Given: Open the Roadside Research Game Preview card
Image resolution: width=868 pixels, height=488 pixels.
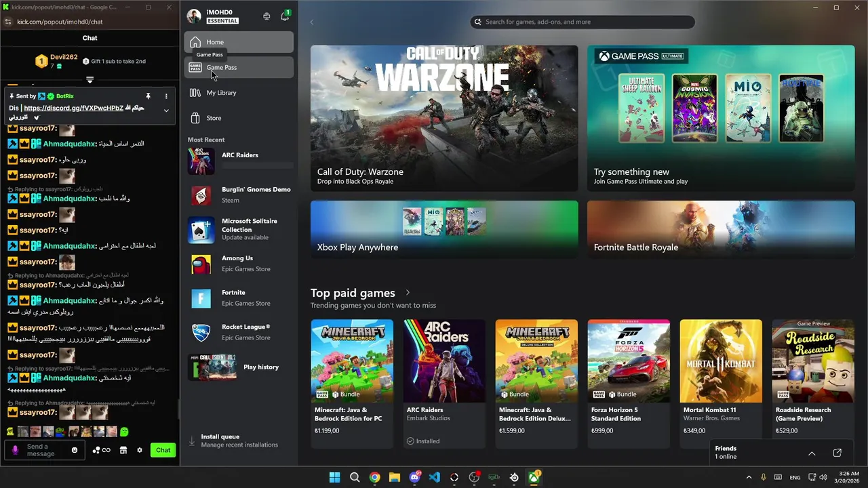Looking at the screenshot, I should click(x=813, y=384).
